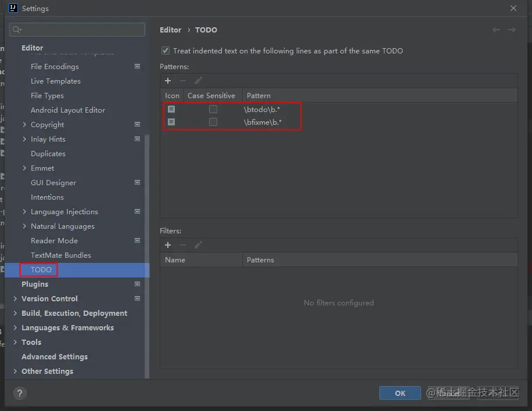Close the Settings dialog with X
This screenshot has width=532, height=411.
(x=513, y=8)
